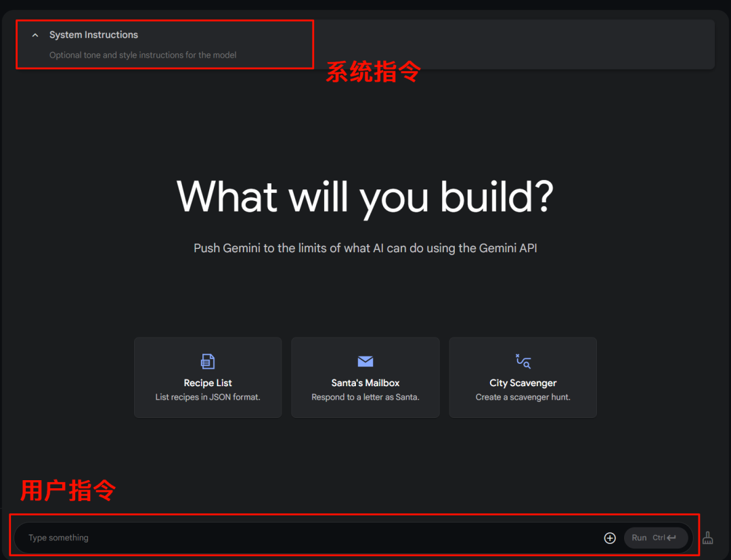Click the plus insert-media icon
The image size is (731, 560).
(x=610, y=538)
